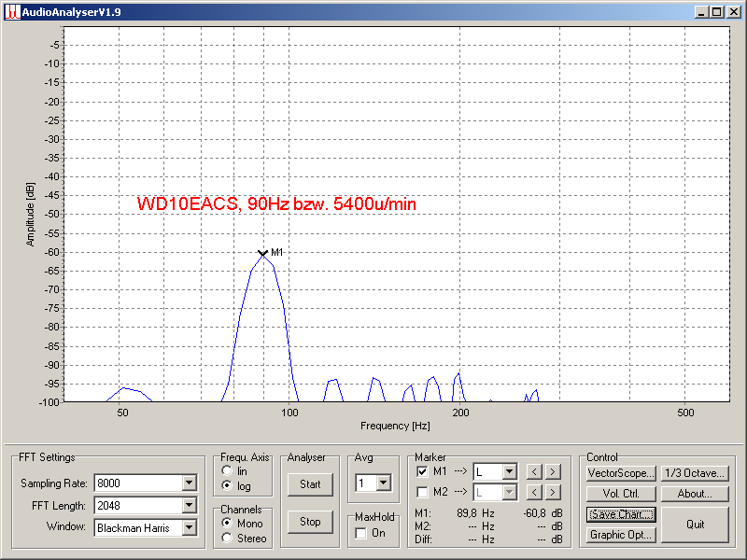Minimize the AudioAnalyser window
The width and height of the screenshot is (747, 560).
(701, 12)
